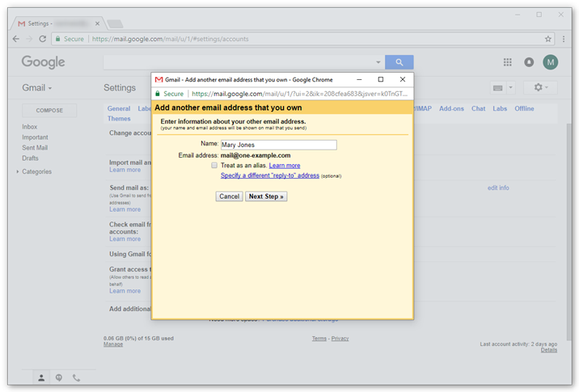Minimize the Add another email popup
This screenshot has height=392, width=579.
359,79
